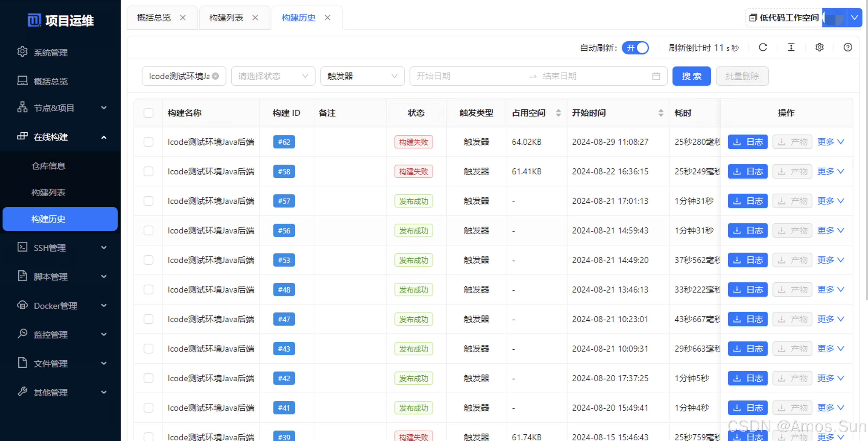Sort by 开始时间 column arrows

click(661, 113)
